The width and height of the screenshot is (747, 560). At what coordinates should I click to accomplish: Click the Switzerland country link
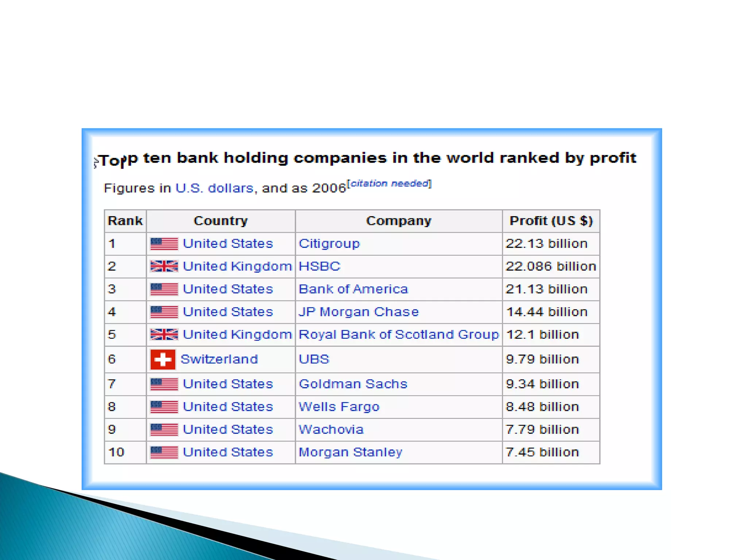(219, 359)
